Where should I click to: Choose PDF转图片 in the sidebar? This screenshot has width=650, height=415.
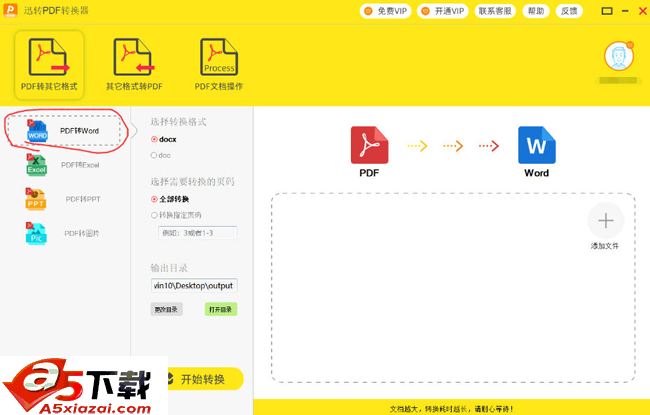63,233
